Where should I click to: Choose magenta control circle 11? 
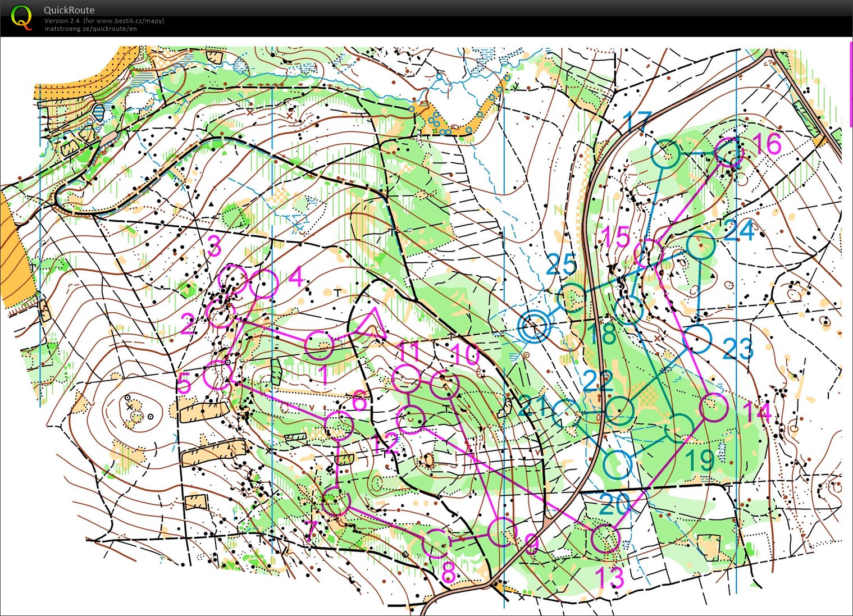[x=405, y=379]
